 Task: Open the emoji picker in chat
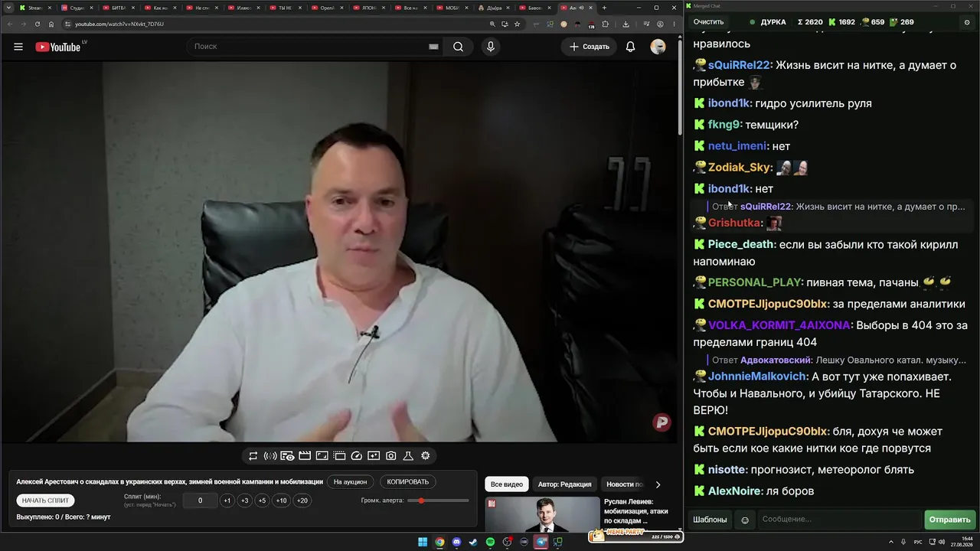[x=745, y=520]
